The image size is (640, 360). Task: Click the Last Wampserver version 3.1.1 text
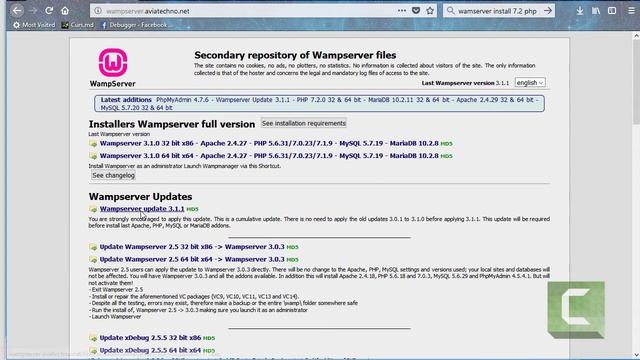click(465, 83)
